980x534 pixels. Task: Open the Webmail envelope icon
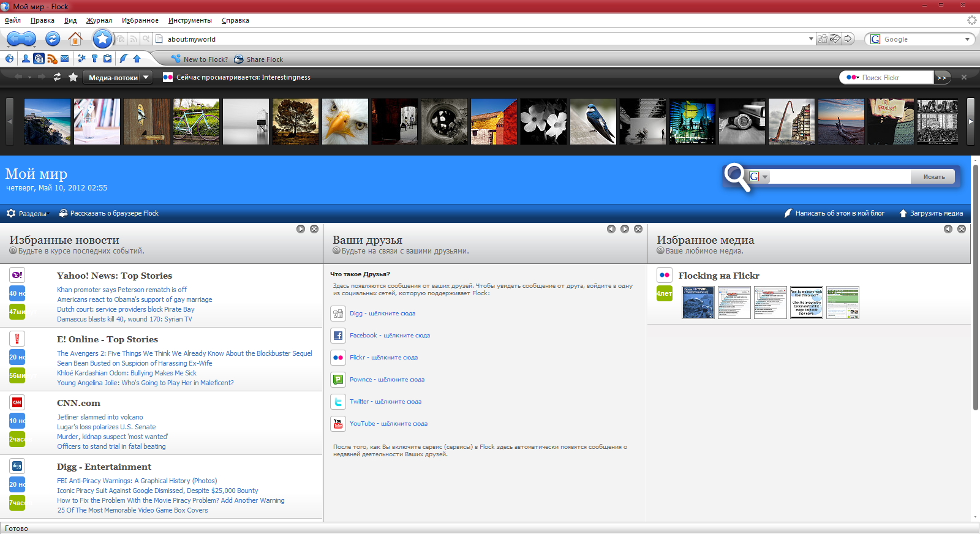(64, 59)
